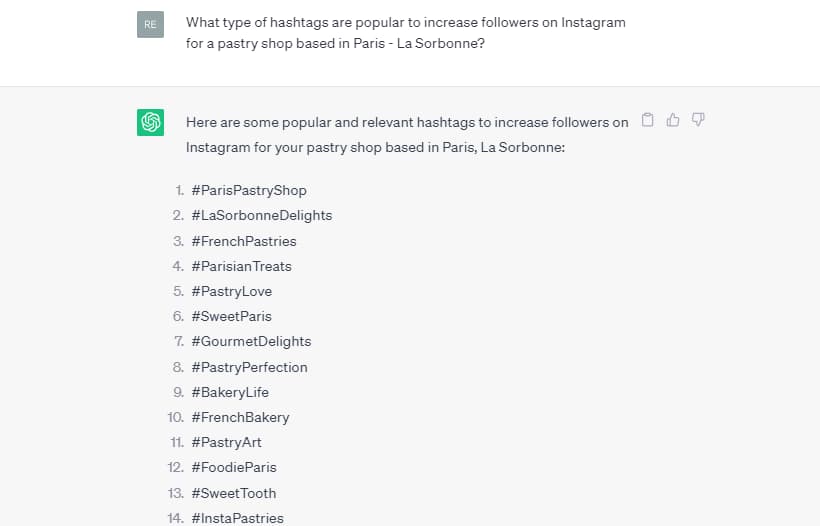Click the thumbs up icon
This screenshot has width=820, height=526.
click(673, 120)
